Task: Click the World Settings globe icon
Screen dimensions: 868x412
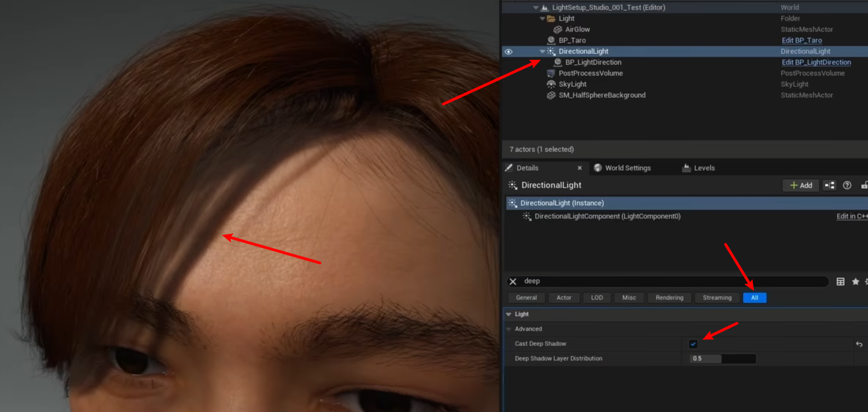Action: [598, 168]
